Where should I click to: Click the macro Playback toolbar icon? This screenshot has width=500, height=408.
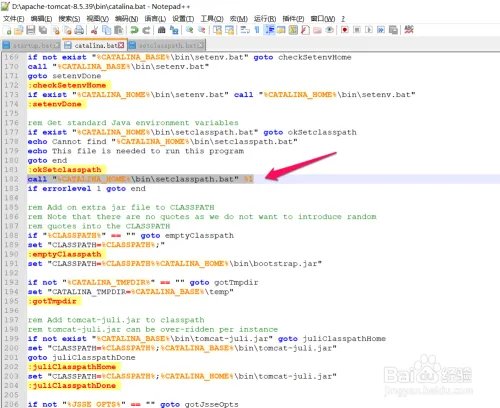click(369, 30)
